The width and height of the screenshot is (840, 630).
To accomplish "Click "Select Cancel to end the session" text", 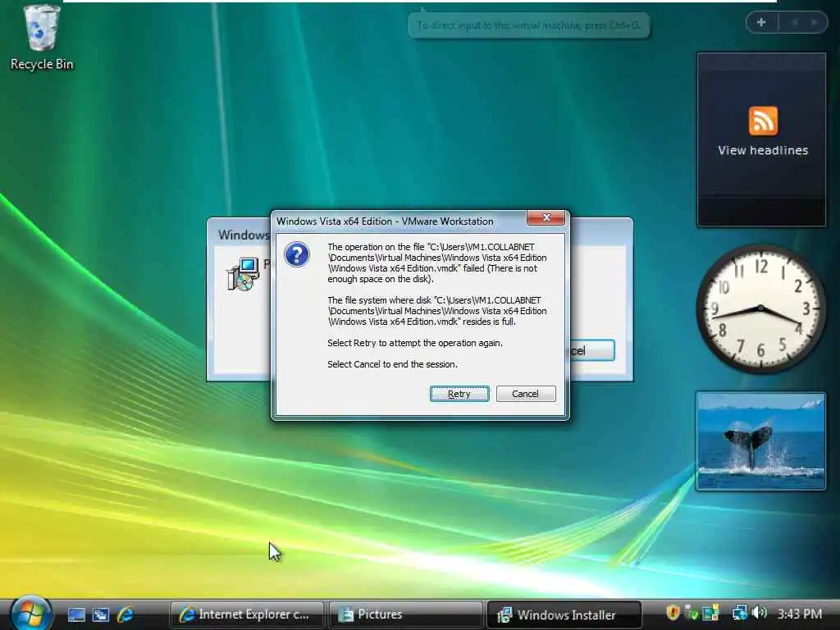I will click(x=392, y=364).
